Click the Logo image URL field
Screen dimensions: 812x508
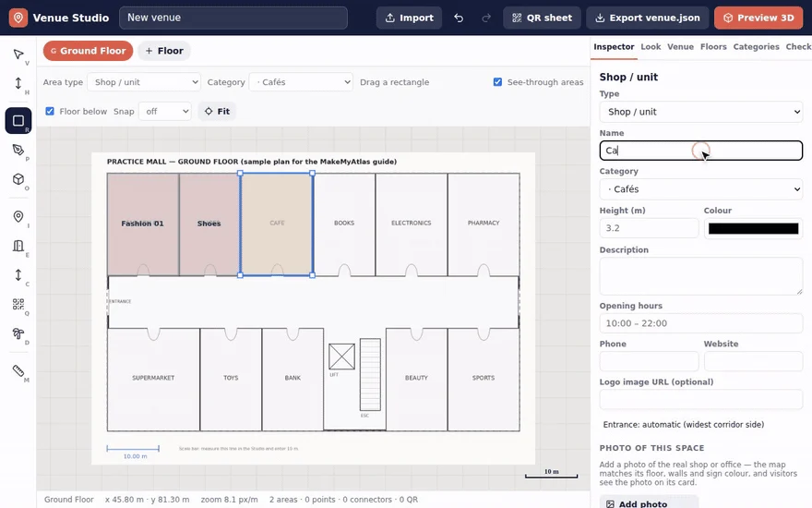(700, 400)
